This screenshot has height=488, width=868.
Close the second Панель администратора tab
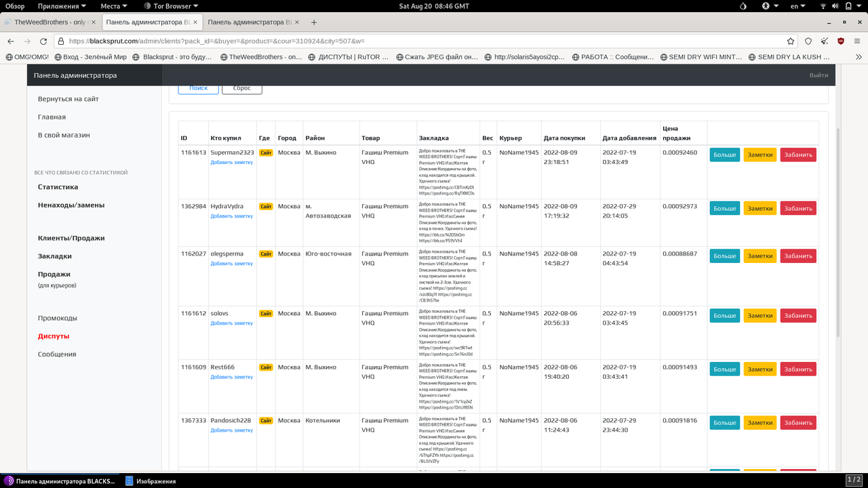pyautogui.click(x=298, y=22)
